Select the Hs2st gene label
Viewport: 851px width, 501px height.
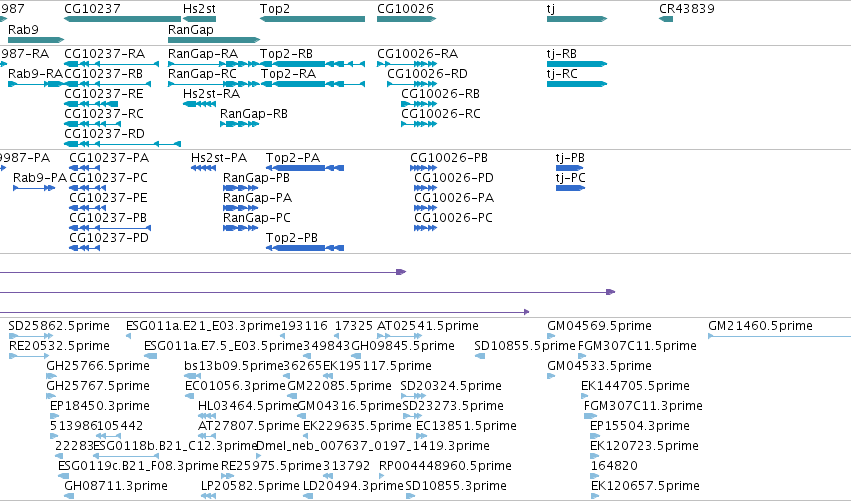tap(199, 9)
